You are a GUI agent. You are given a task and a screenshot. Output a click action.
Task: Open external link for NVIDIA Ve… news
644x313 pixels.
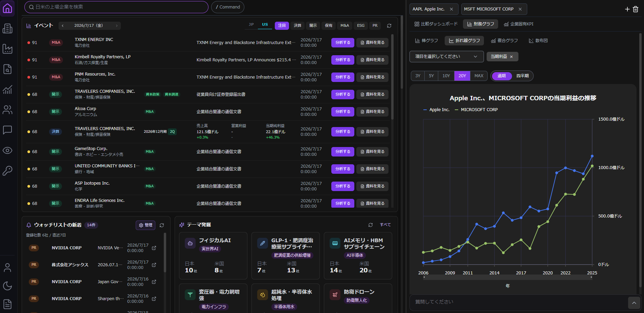click(x=154, y=248)
